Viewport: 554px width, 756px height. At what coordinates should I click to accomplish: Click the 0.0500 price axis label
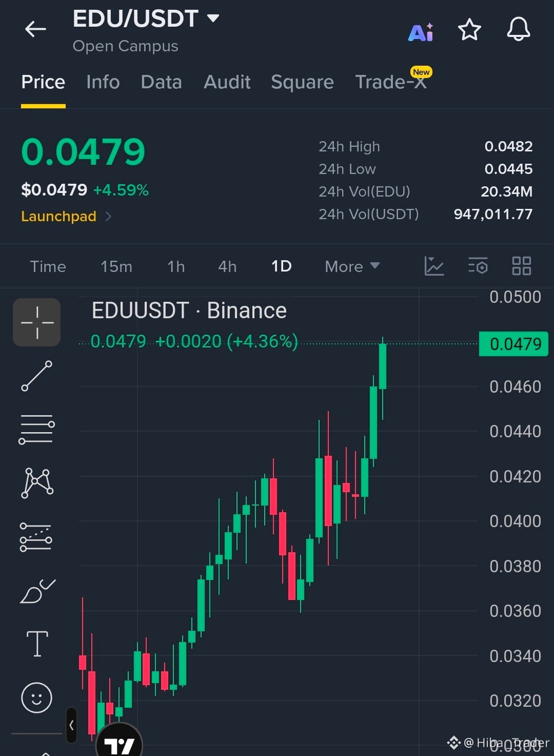(x=515, y=297)
